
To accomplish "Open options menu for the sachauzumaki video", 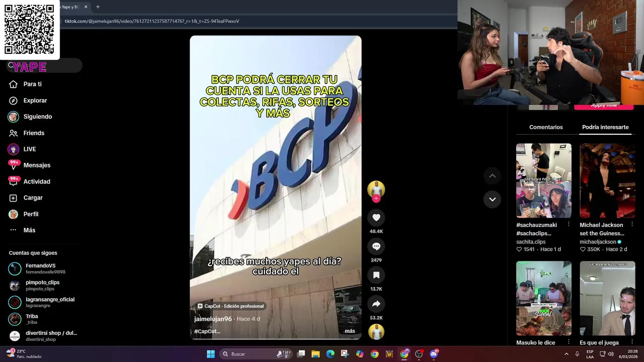I will [569, 224].
